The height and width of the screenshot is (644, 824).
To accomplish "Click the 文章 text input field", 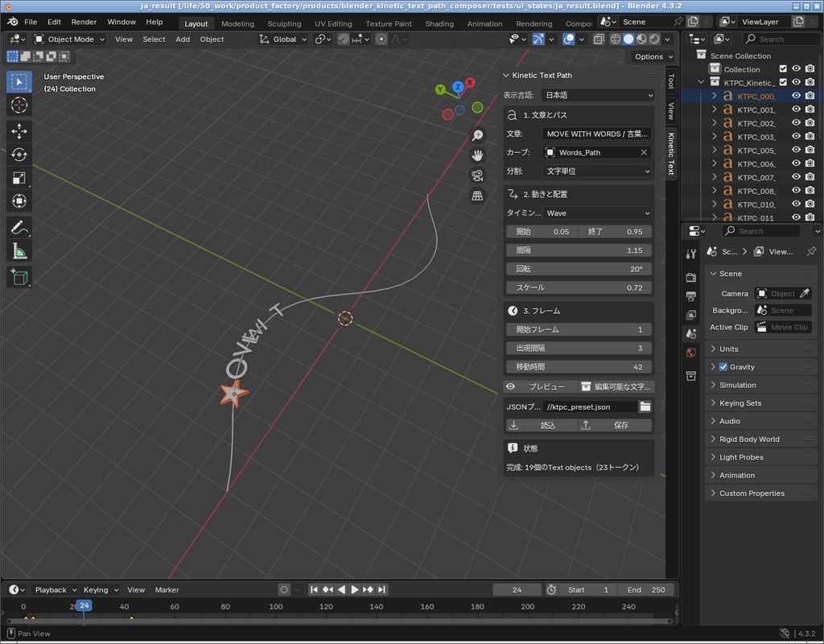I will click(597, 134).
